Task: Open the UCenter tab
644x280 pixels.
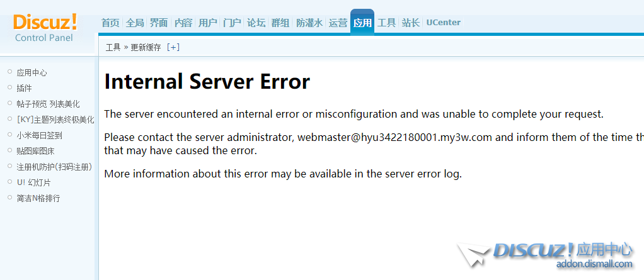Action: 443,23
